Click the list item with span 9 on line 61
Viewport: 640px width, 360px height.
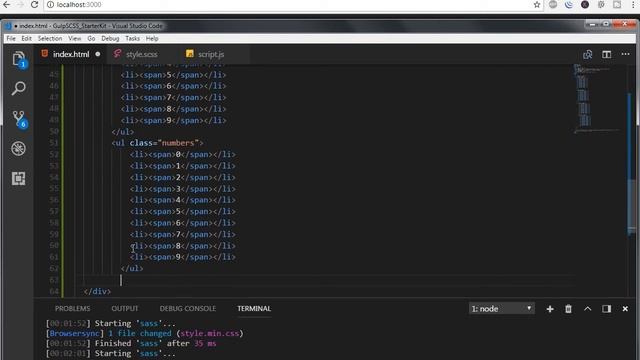[182, 257]
